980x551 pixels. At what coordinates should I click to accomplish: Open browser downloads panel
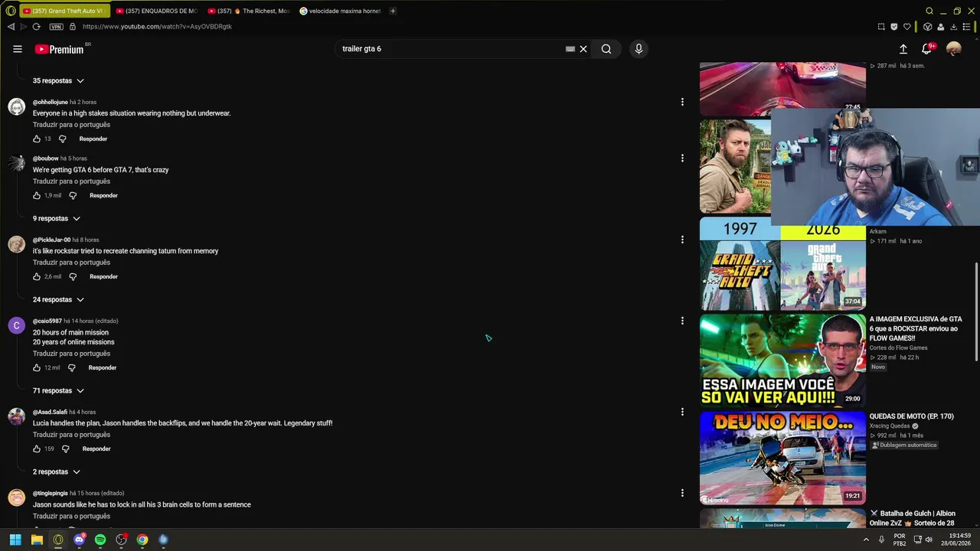[952, 27]
